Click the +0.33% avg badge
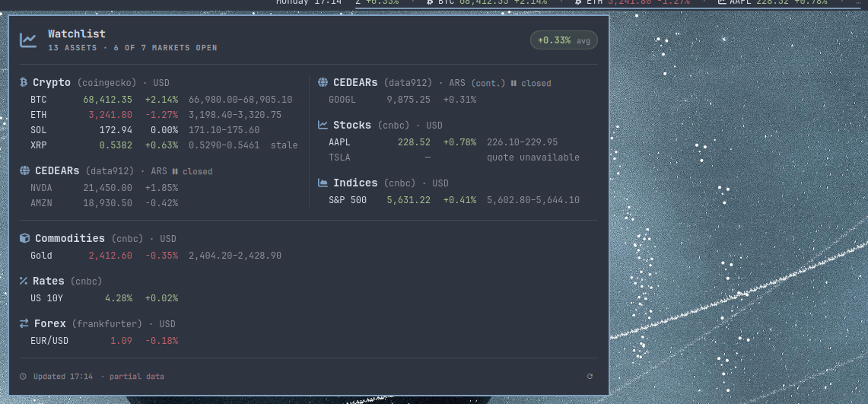Viewport: 868px width, 404px height. pos(564,40)
